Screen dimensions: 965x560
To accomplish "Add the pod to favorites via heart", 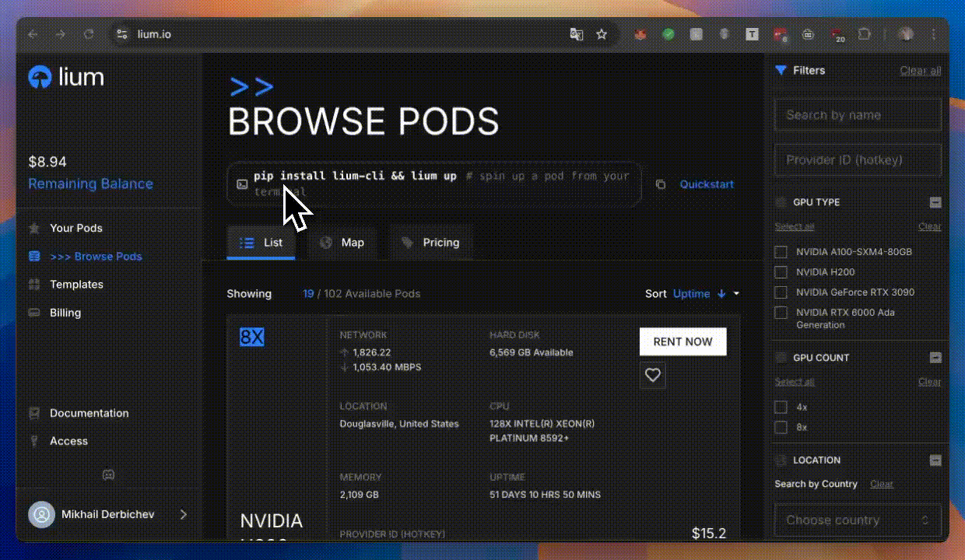I will [x=653, y=375].
